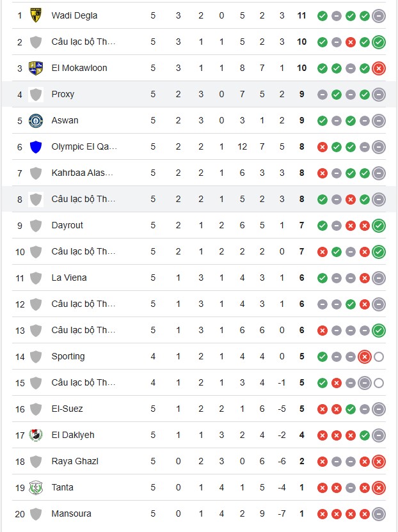398x532 pixels.
Task: Click the grey shield icon next to Mansoura
Action: point(36,513)
